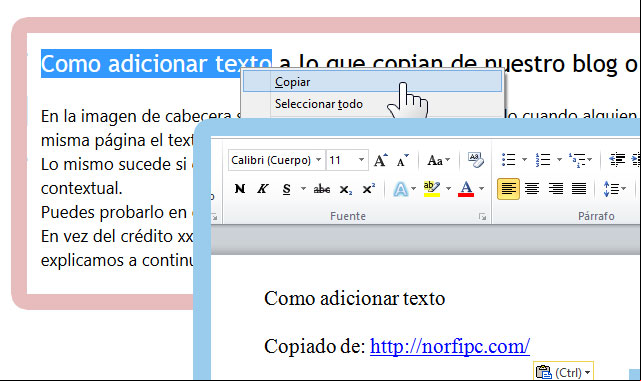This screenshot has height=381, width=641.
Task: Align text left
Action: (508, 188)
